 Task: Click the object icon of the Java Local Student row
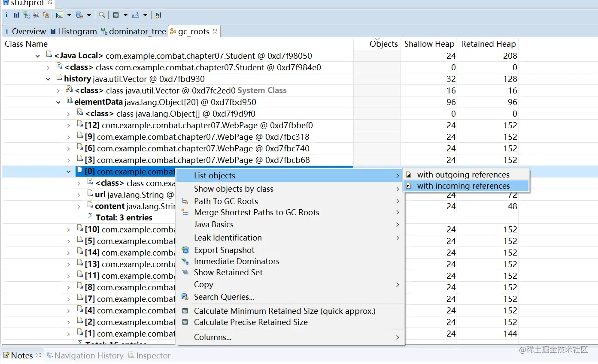[49, 55]
